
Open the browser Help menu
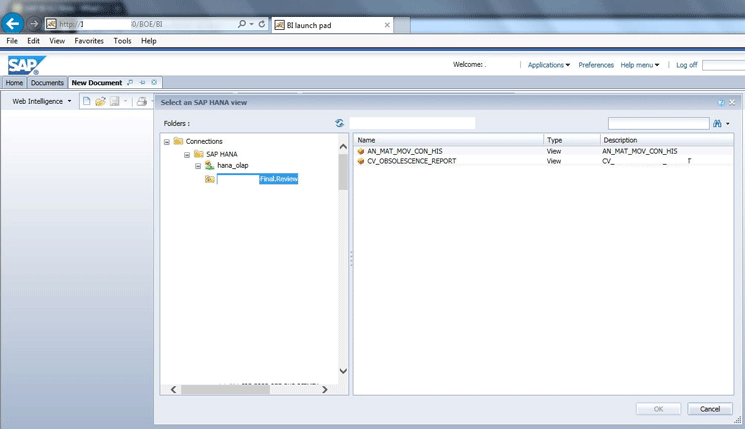click(x=149, y=41)
